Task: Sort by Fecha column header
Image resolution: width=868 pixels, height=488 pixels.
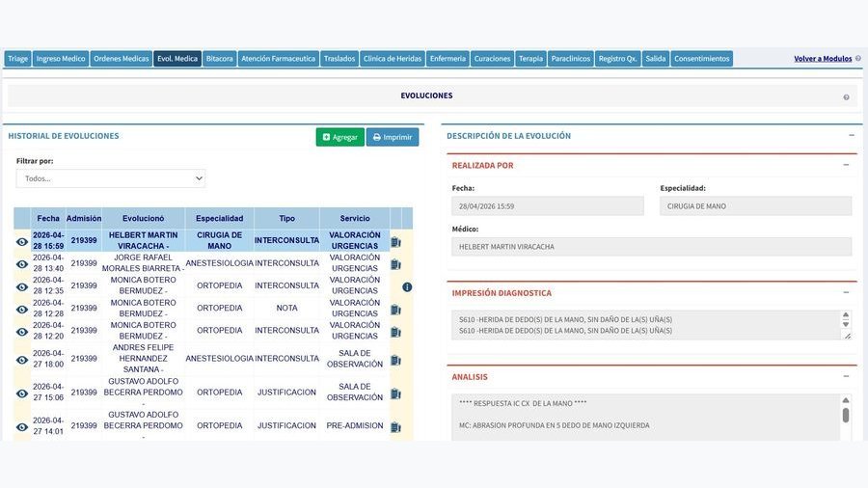Action: tap(48, 219)
